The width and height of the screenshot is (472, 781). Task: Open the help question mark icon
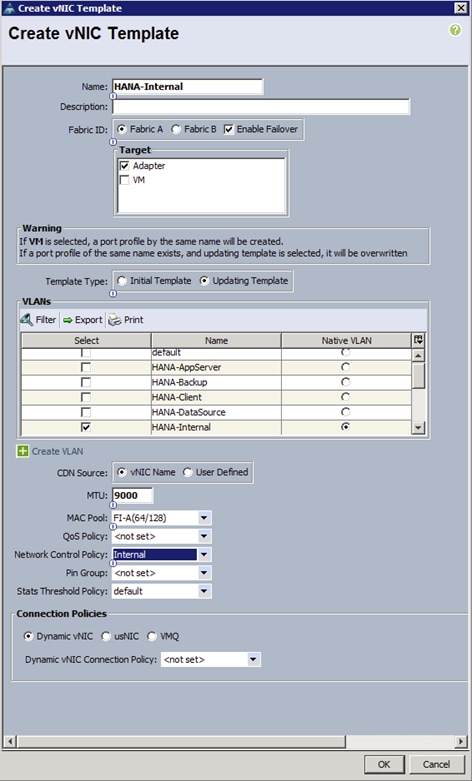coord(455,30)
